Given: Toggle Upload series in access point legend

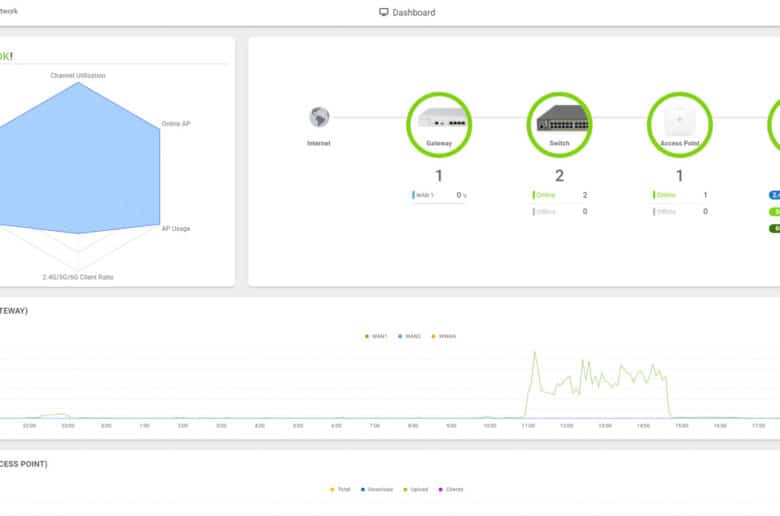Looking at the screenshot, I should click(416, 490).
